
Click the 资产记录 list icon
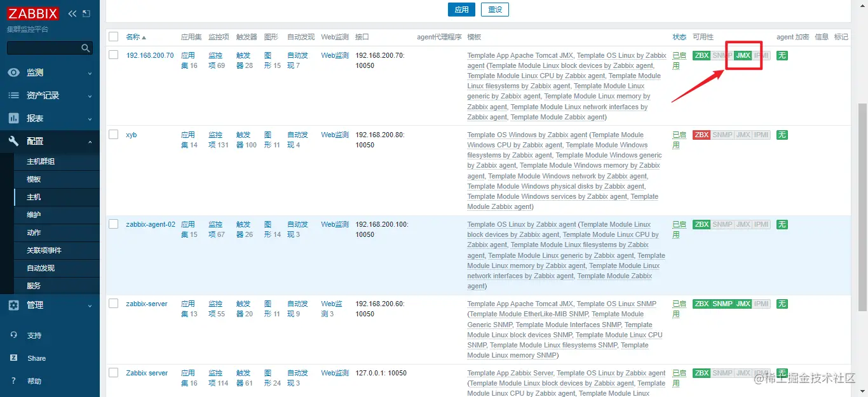tap(13, 95)
